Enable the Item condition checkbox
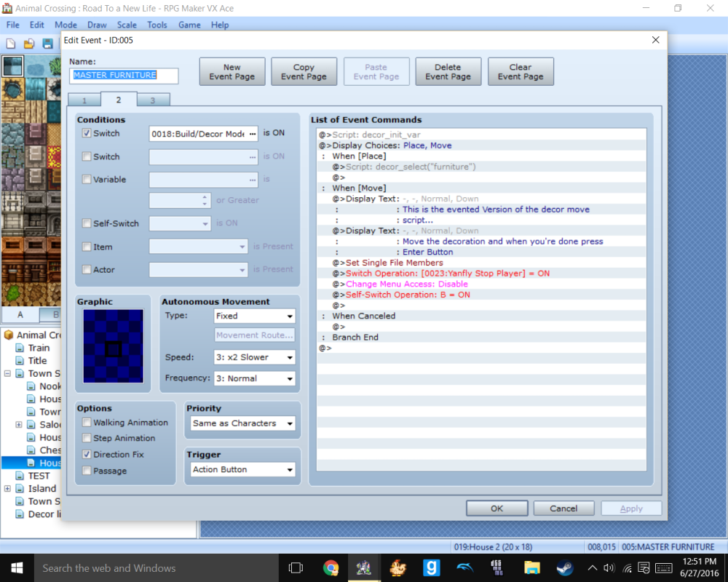 pos(87,247)
